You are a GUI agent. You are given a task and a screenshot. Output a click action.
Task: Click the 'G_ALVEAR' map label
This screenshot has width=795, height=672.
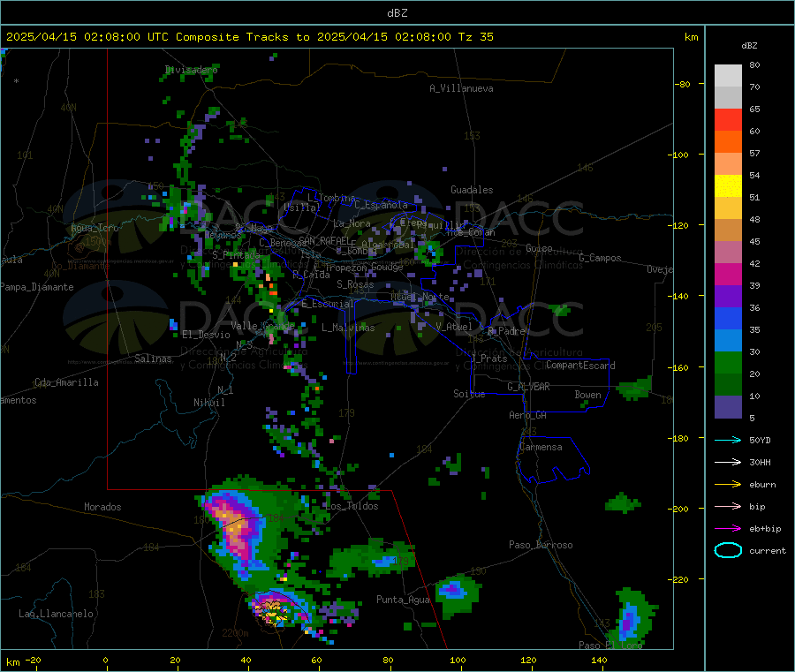coord(528,386)
